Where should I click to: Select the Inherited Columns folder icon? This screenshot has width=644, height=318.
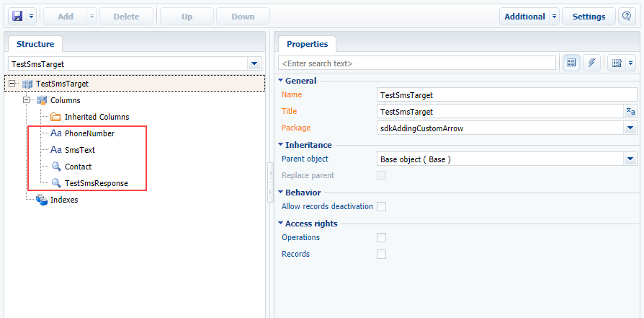pos(56,117)
